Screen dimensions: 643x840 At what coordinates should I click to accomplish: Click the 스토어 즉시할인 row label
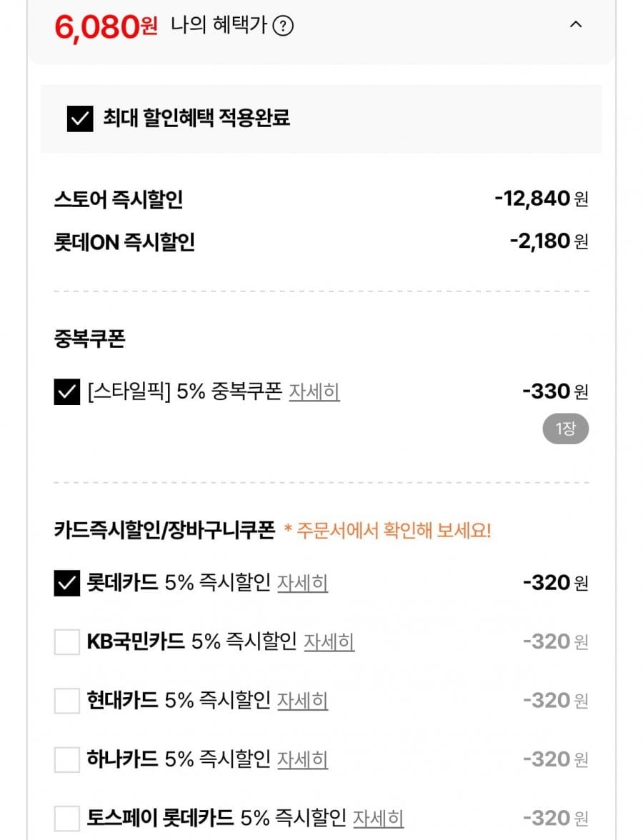click(x=119, y=199)
